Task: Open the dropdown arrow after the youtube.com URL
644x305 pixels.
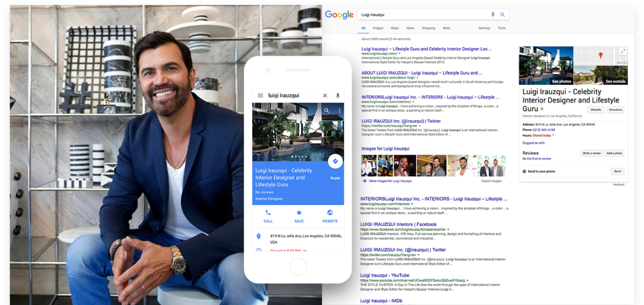Action: coord(468,280)
